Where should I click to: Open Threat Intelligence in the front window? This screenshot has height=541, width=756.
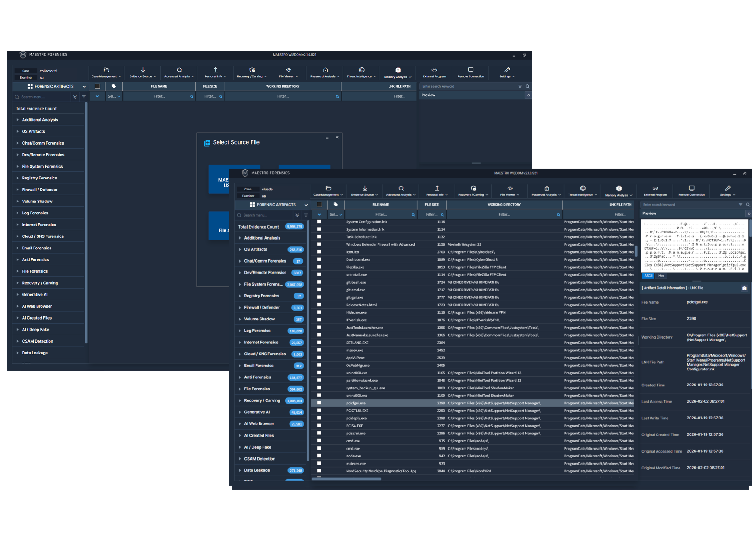click(583, 191)
